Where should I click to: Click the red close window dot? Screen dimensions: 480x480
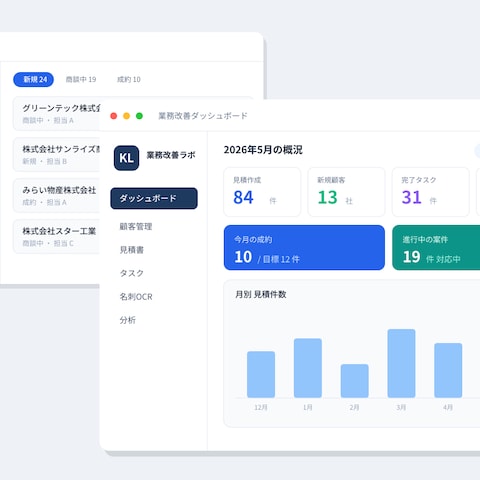point(114,116)
